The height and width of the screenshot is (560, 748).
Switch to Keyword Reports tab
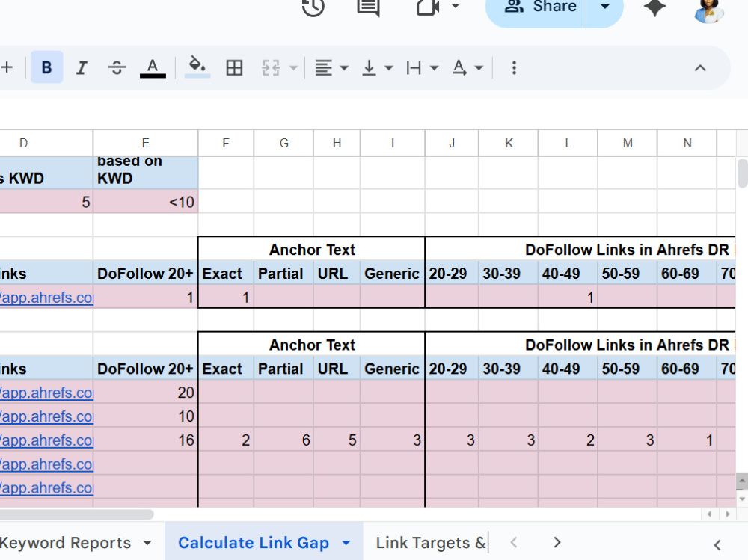(65, 543)
